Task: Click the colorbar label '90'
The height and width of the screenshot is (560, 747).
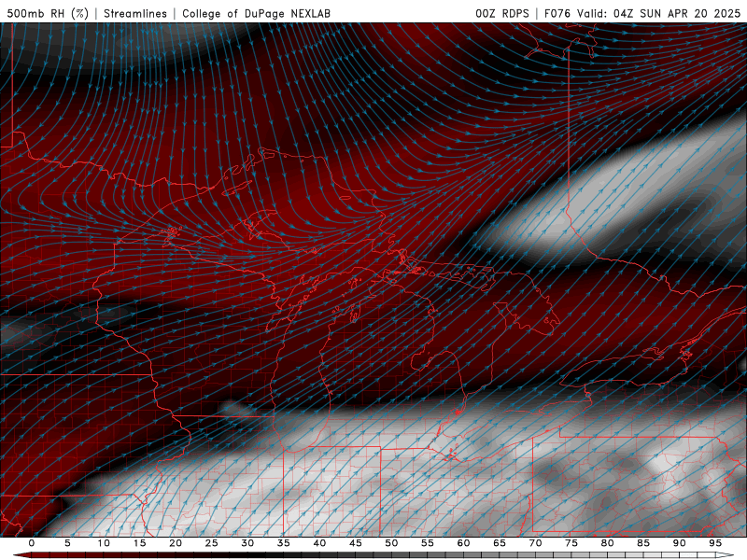Action: point(679,543)
